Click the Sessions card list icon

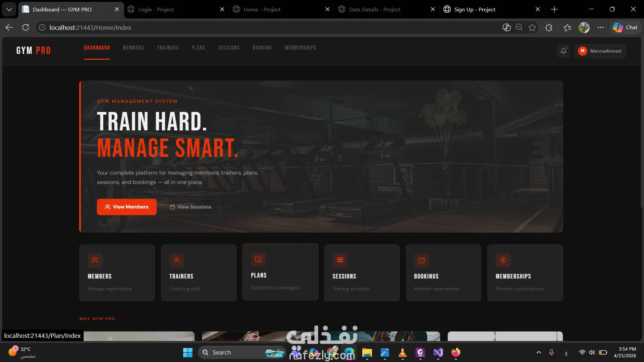(x=340, y=260)
